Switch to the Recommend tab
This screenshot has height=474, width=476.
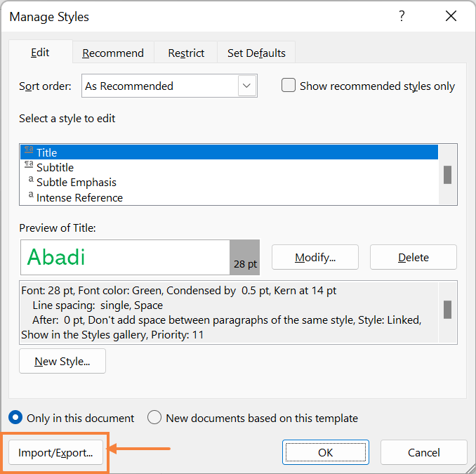pos(113,53)
